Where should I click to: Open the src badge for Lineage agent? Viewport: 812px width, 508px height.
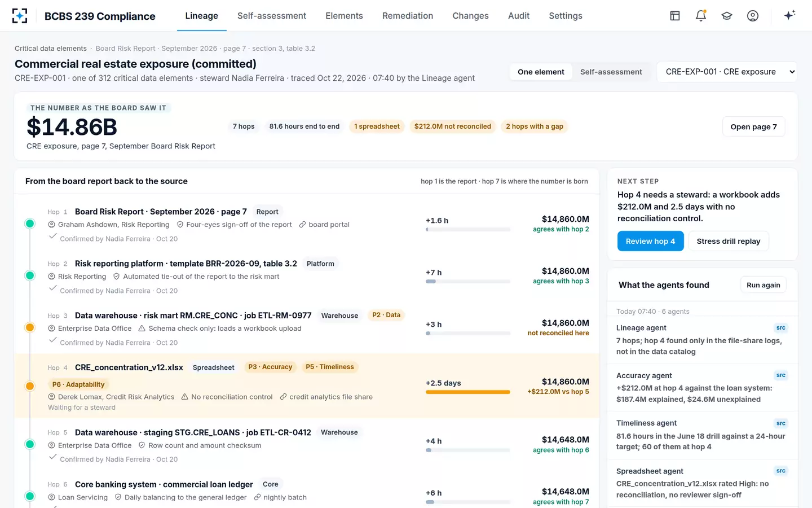click(x=781, y=328)
